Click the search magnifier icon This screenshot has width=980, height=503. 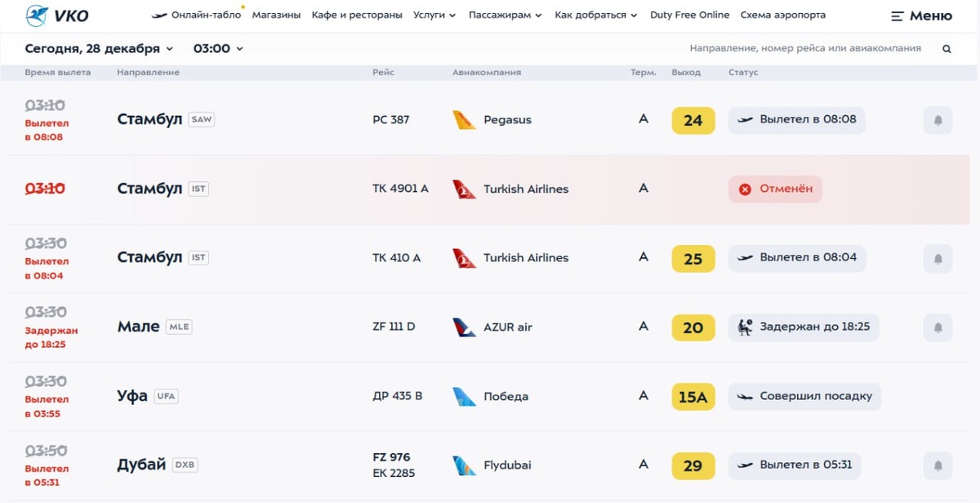pos(947,49)
